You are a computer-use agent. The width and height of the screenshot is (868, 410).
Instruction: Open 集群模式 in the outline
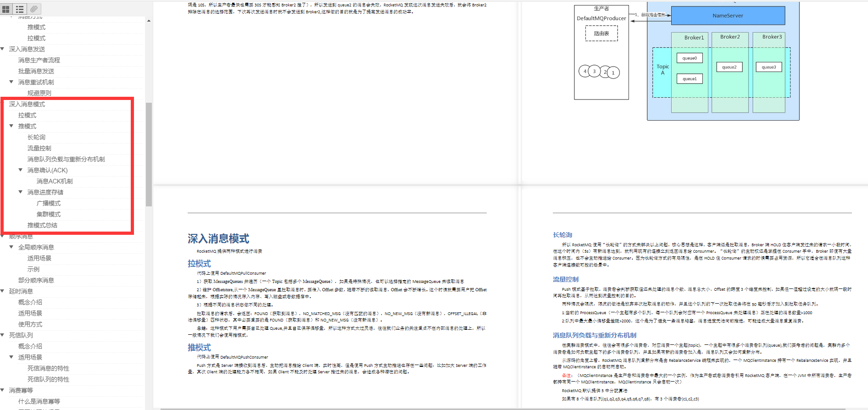(x=49, y=214)
